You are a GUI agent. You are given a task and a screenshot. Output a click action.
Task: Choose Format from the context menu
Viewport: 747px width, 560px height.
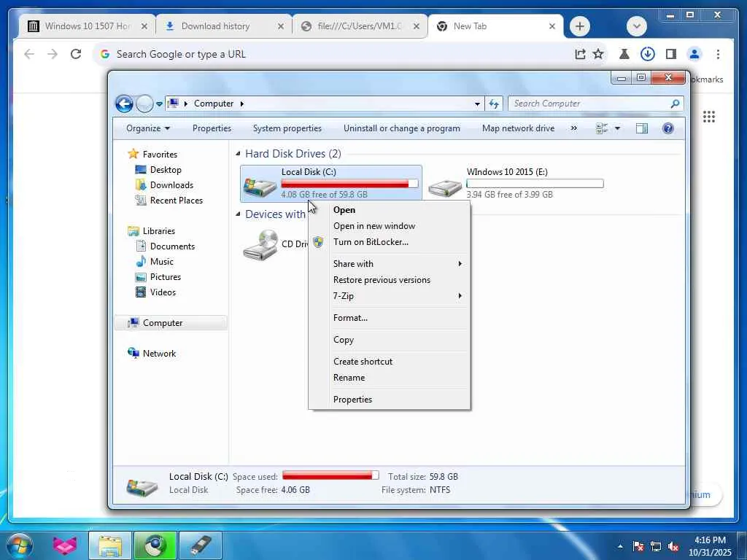(x=390, y=318)
